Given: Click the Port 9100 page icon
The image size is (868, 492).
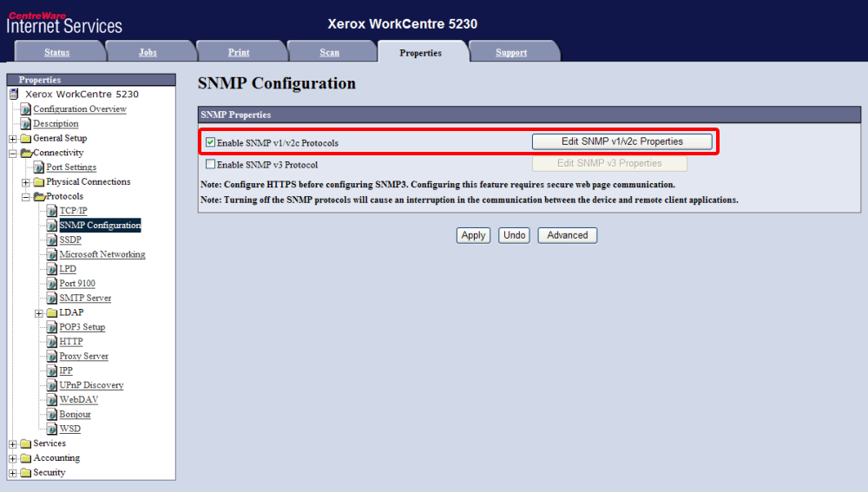Looking at the screenshot, I should click(51, 284).
